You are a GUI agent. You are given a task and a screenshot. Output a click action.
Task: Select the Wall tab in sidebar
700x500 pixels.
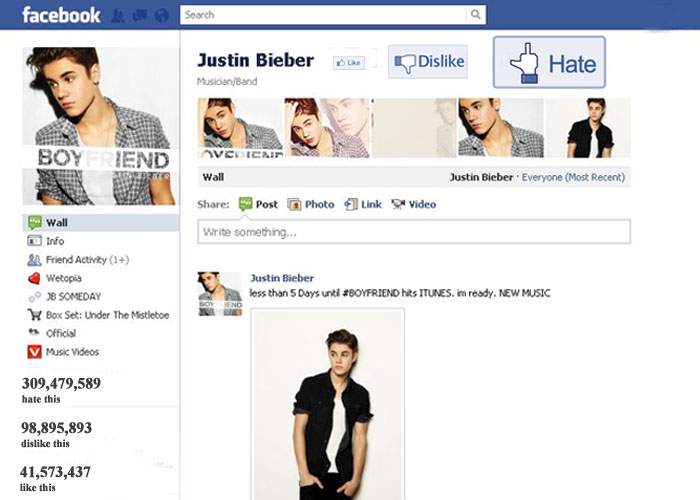click(x=101, y=222)
